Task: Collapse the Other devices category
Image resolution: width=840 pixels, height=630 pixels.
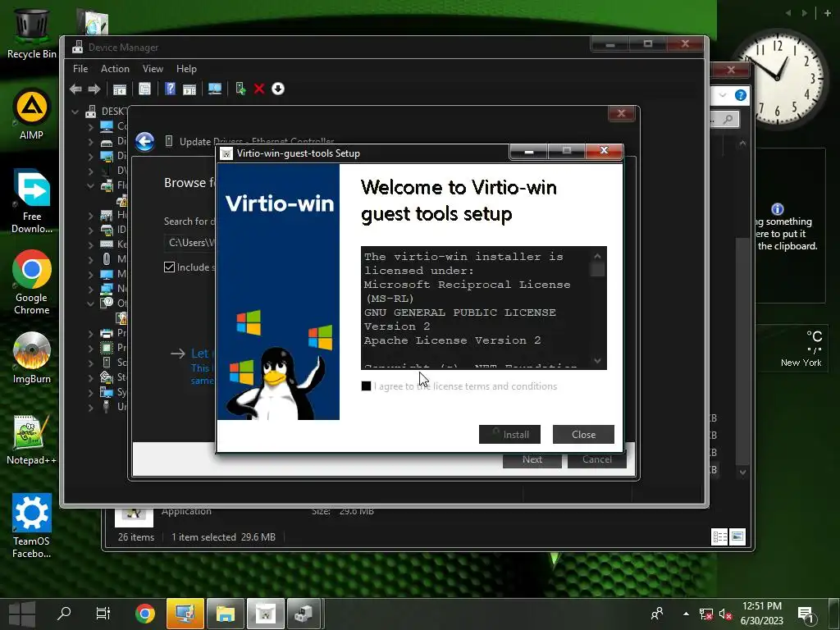Action: pyautogui.click(x=90, y=304)
